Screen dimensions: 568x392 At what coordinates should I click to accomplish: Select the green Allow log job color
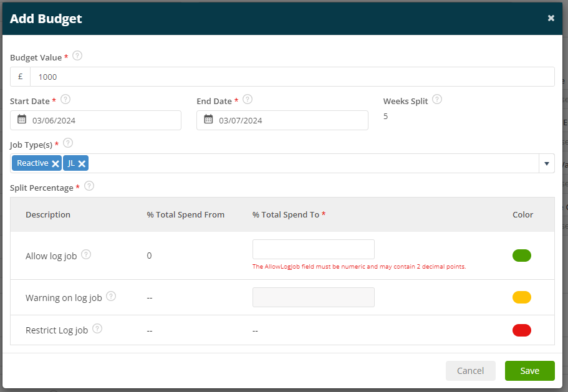(x=522, y=256)
